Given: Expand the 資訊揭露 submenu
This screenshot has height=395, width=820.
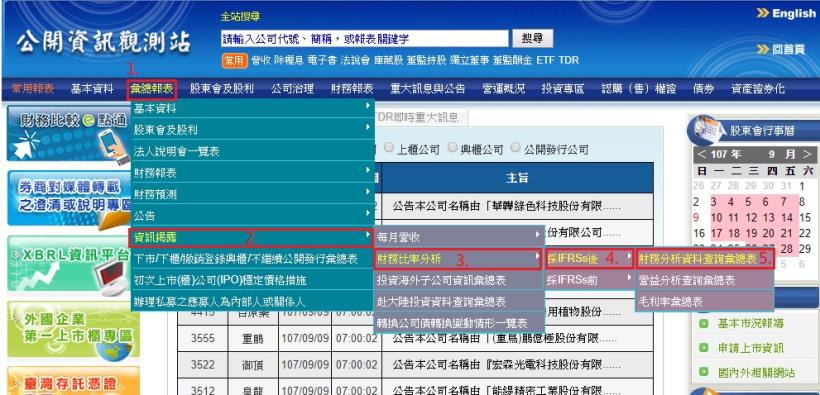Looking at the screenshot, I should [253, 237].
